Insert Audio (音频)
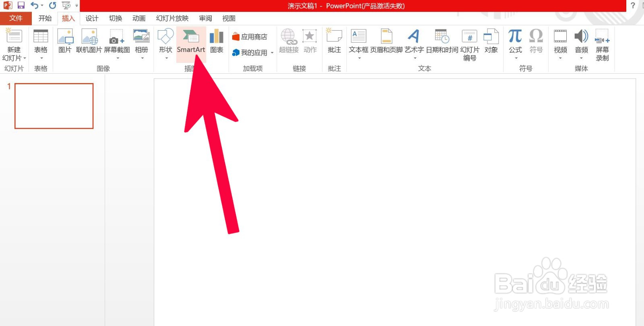The image size is (644, 326). (581, 36)
